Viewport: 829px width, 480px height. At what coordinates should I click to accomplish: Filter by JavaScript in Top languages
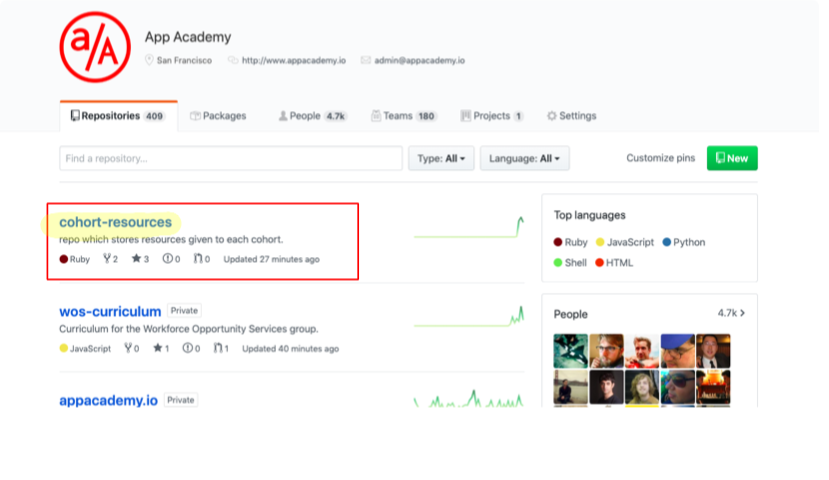(x=624, y=242)
